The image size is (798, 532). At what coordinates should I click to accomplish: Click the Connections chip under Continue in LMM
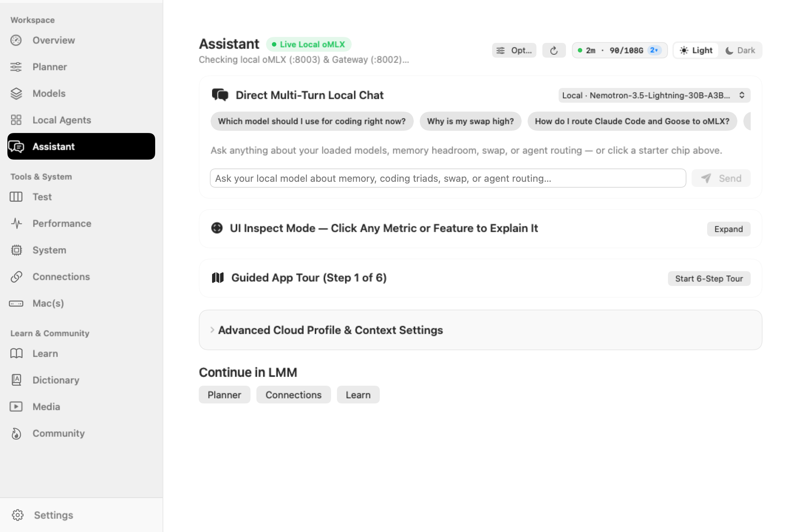[x=293, y=395]
